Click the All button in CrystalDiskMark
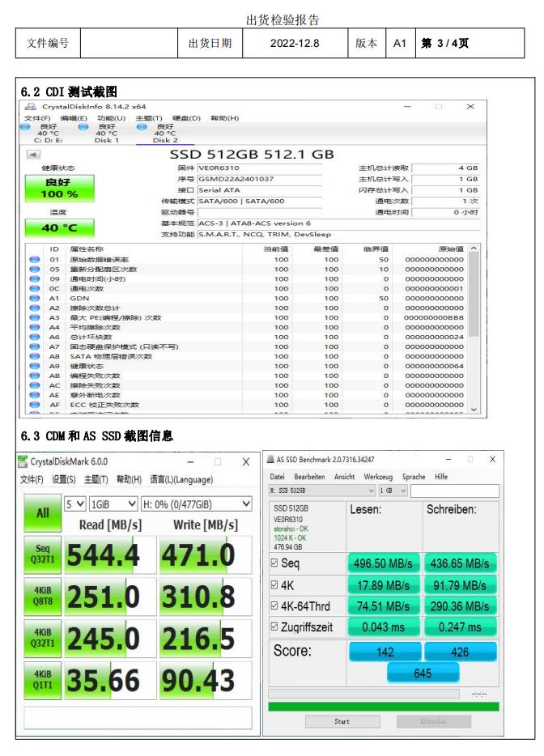544x756 pixels. click(42, 513)
